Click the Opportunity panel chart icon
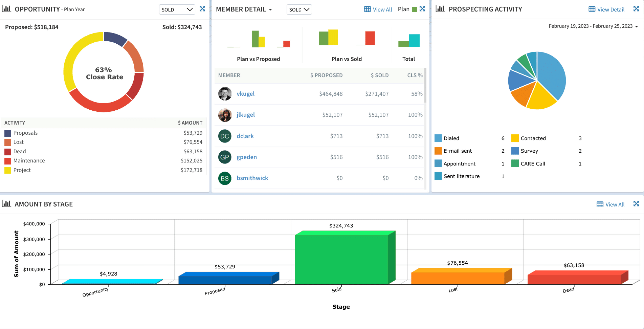Viewport: 644px width, 329px height. tap(7, 8)
